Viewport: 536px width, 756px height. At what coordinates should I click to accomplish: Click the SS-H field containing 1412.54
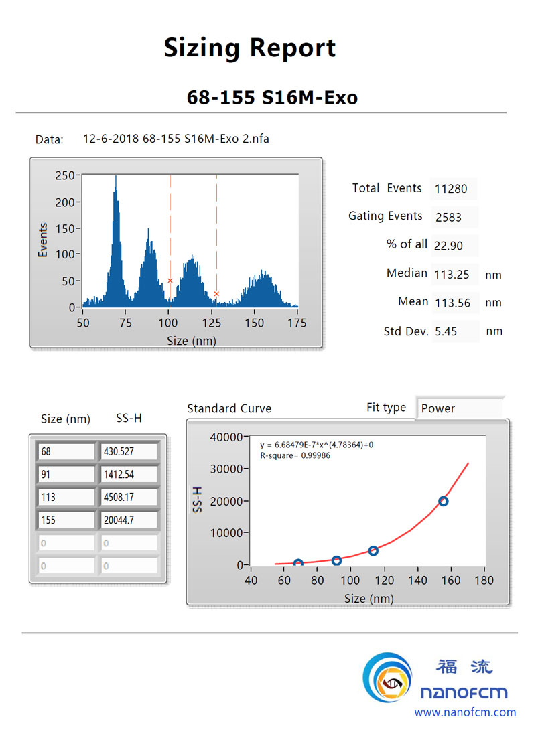[x=129, y=475]
